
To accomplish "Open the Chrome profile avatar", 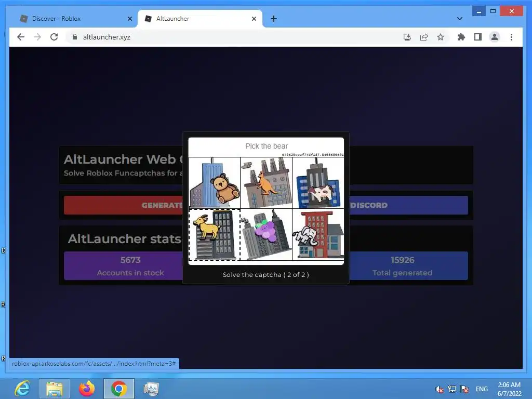I will [x=495, y=37].
